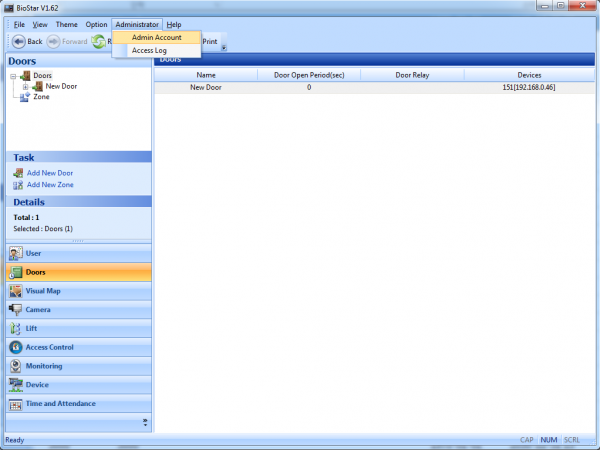Open the Option menu

coord(96,24)
